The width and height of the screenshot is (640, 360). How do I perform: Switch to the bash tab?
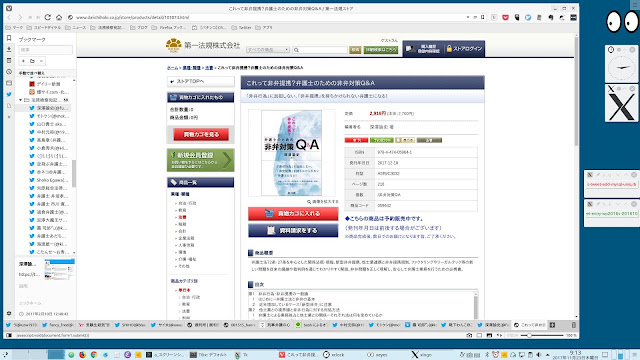coord(312,325)
